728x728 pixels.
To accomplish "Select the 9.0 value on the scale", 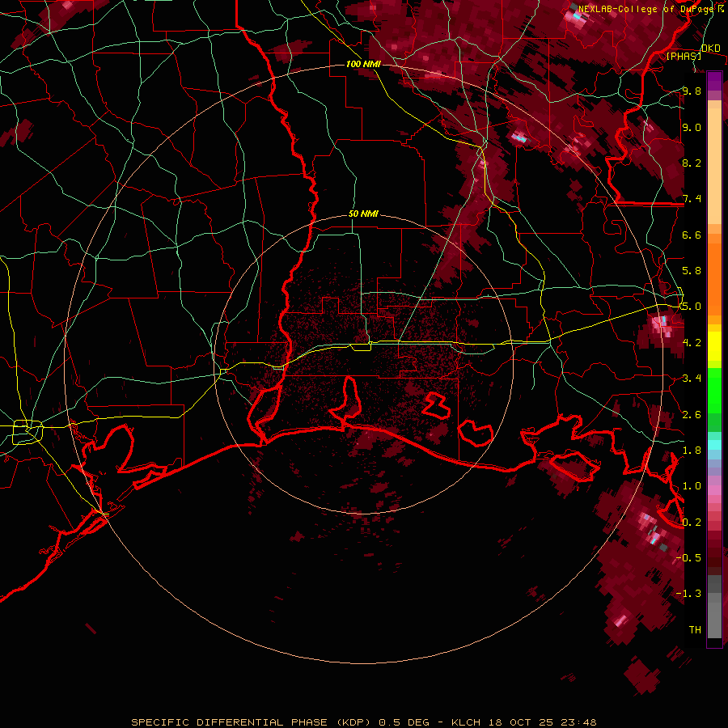I will 692,127.
